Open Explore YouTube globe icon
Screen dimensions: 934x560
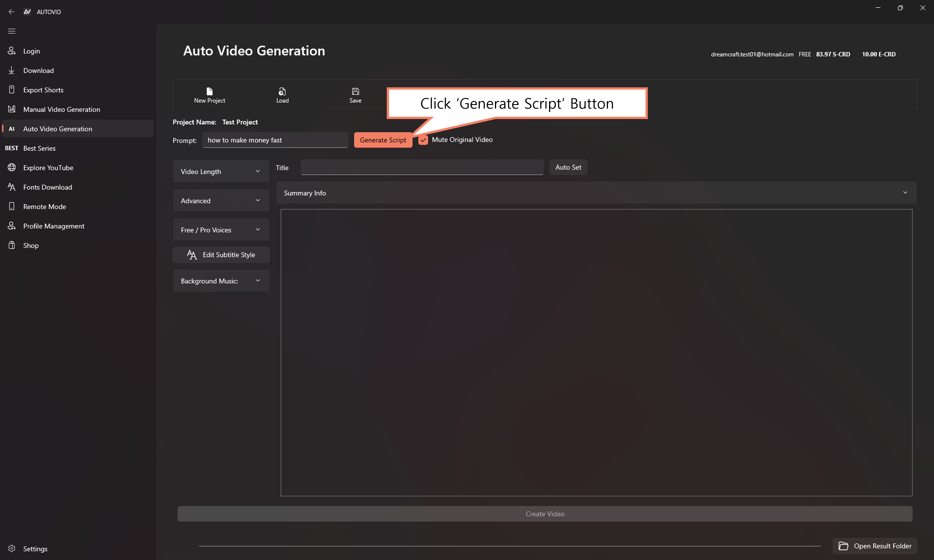12,167
